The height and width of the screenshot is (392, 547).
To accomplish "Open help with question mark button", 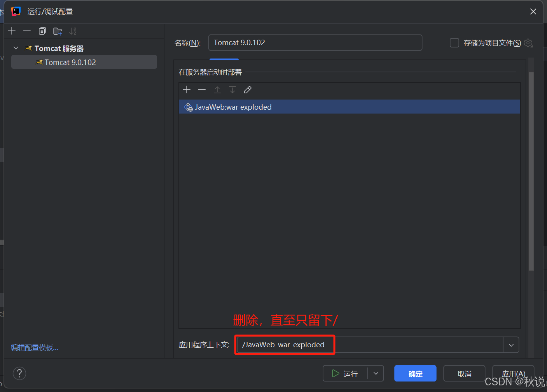I will tap(19, 373).
